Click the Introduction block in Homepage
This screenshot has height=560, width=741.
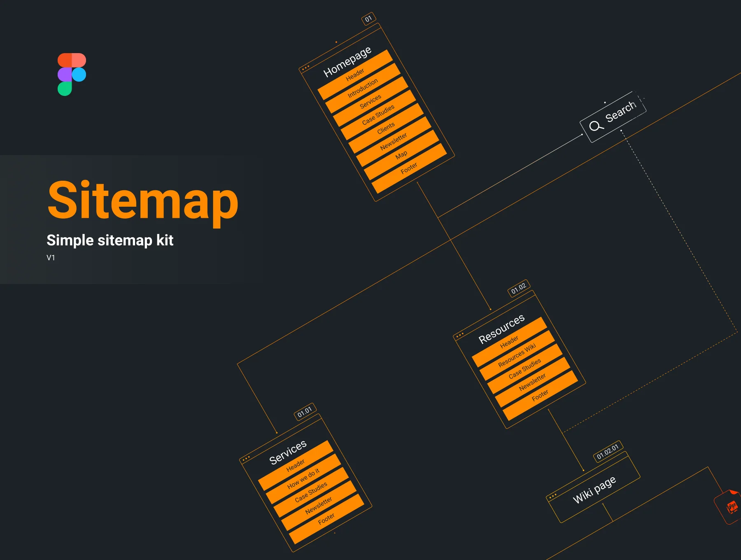[x=363, y=88]
